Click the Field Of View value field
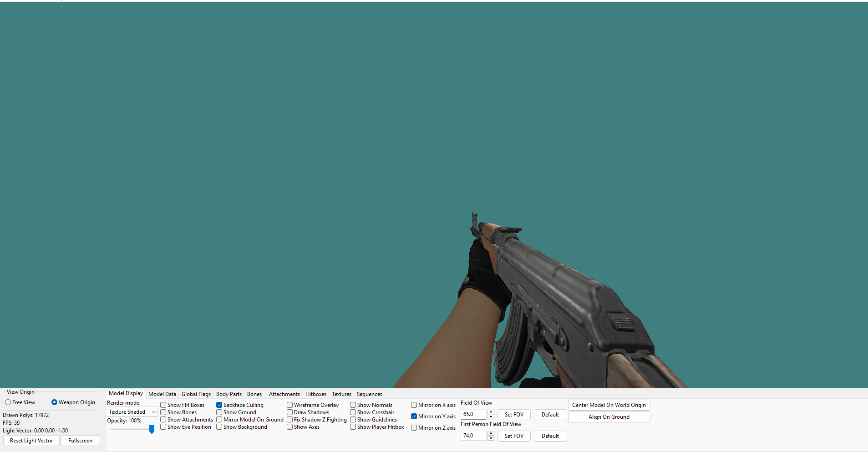This screenshot has width=868, height=452. pyautogui.click(x=474, y=414)
